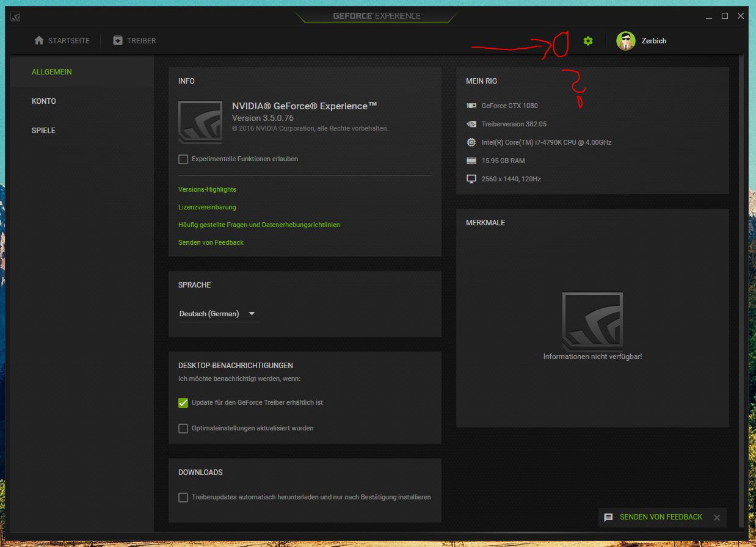Click the 2560 x 1440, 120Hz text
The image size is (756, 547).
point(511,179)
